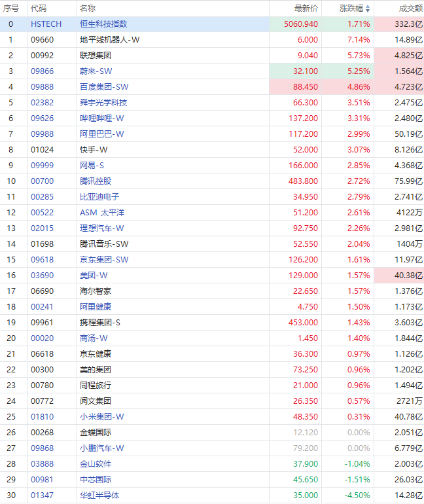Image resolution: width=424 pixels, height=504 pixels.
Task: Click the 代码 column header
Action: pos(39,9)
